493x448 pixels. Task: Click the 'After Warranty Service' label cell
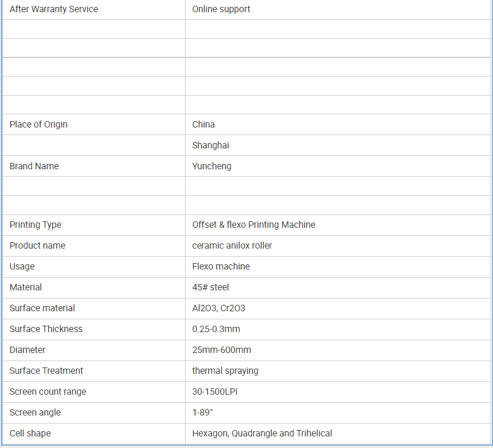pyautogui.click(x=54, y=9)
